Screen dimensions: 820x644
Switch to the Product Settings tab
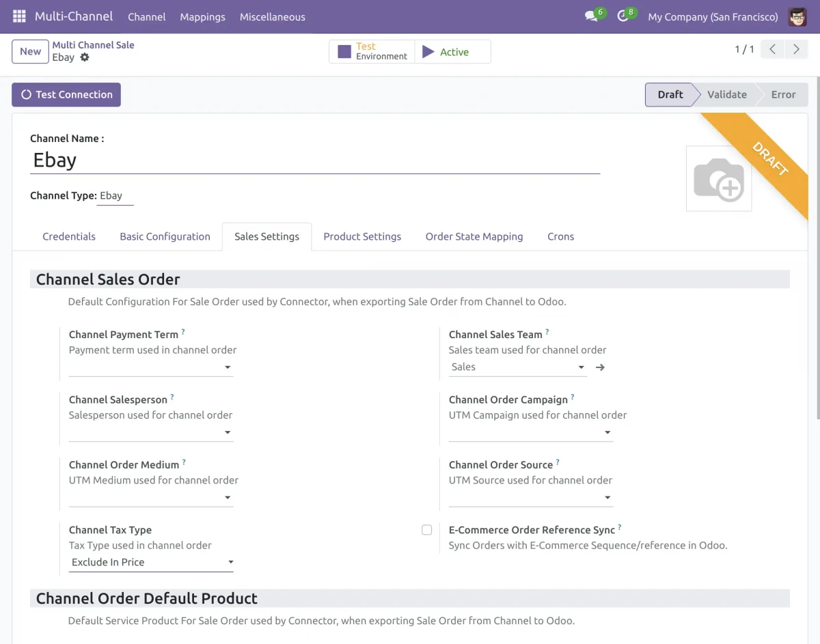[x=362, y=236]
